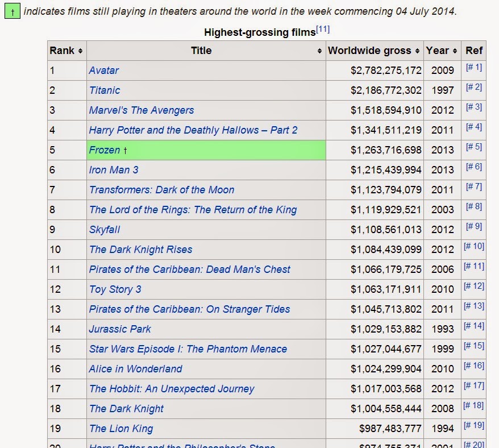Click the Ref column header
The width and height of the screenshot is (499, 448).
coord(474,51)
